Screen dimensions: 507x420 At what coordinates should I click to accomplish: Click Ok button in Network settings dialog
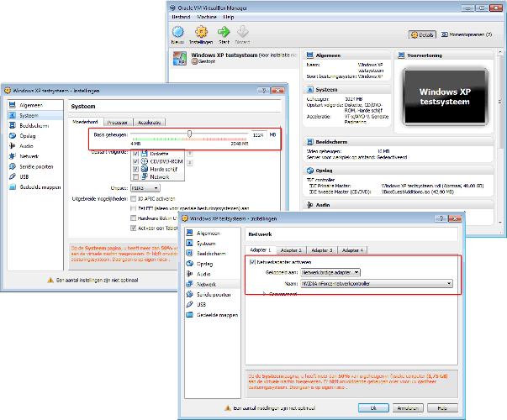(373, 408)
